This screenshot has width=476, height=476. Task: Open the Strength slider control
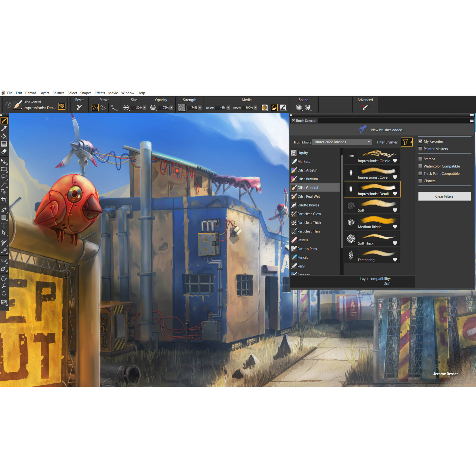[x=200, y=108]
